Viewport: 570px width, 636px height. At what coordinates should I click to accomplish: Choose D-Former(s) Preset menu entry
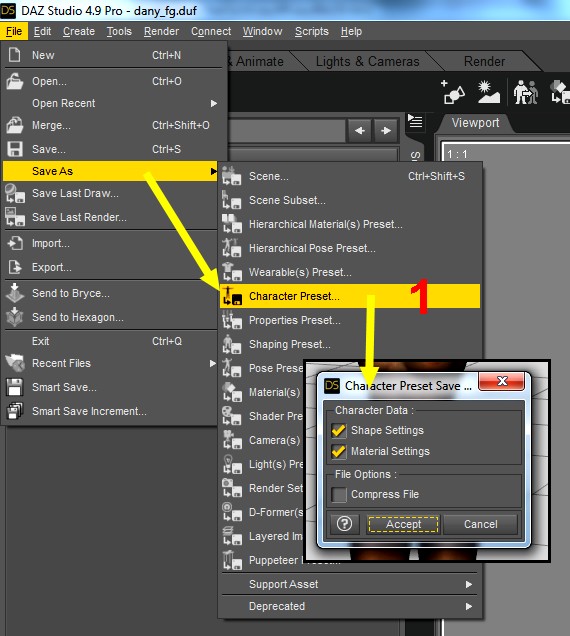263,512
